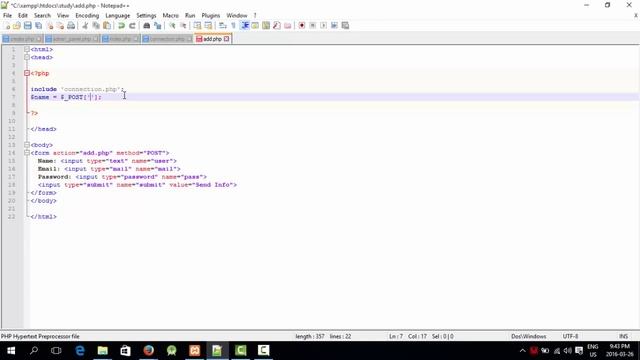Click the Save Recorded Macro icon
Screen dimensions: 640x360
[x=345, y=26]
